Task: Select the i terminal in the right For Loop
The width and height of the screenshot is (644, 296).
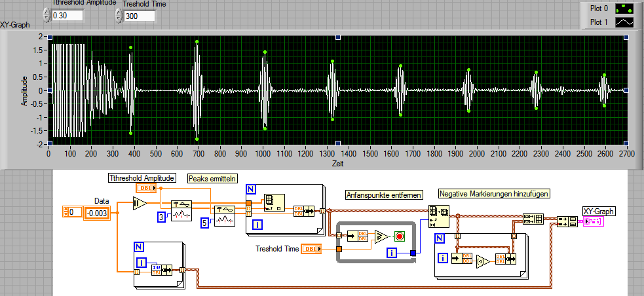Action: [x=443, y=258]
